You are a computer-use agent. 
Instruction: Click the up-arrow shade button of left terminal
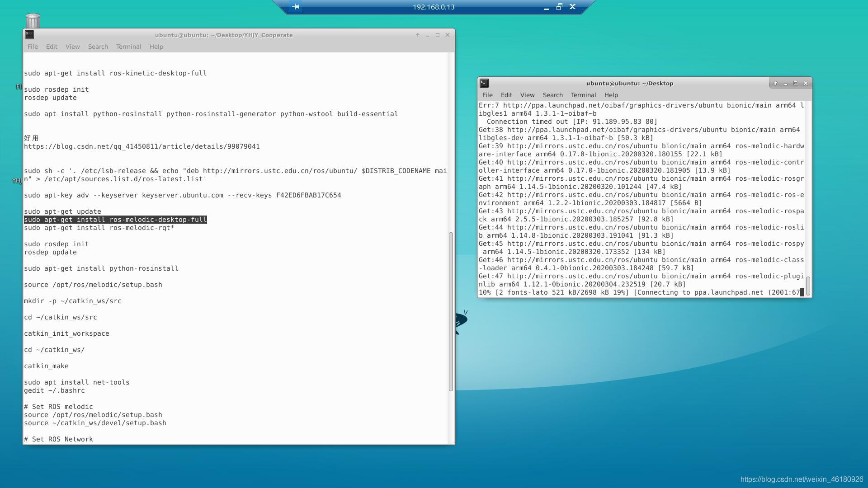[x=418, y=35]
